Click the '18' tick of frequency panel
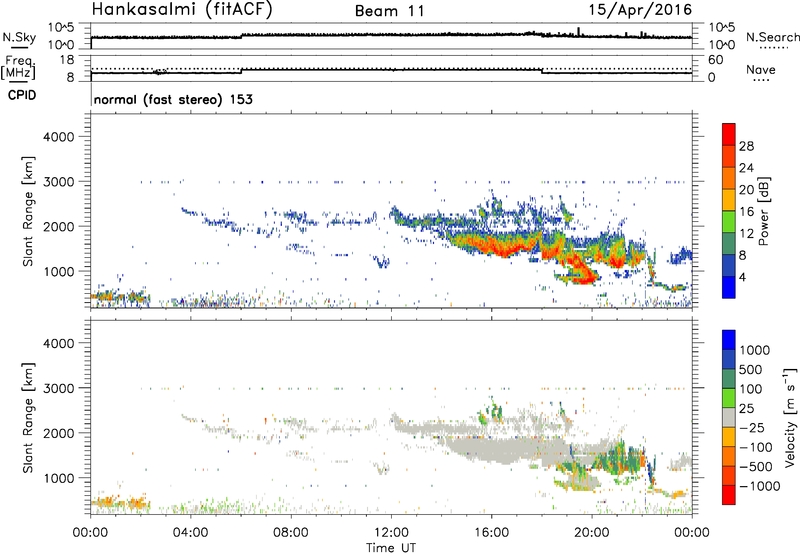This screenshot has width=800, height=554. pyautogui.click(x=67, y=60)
